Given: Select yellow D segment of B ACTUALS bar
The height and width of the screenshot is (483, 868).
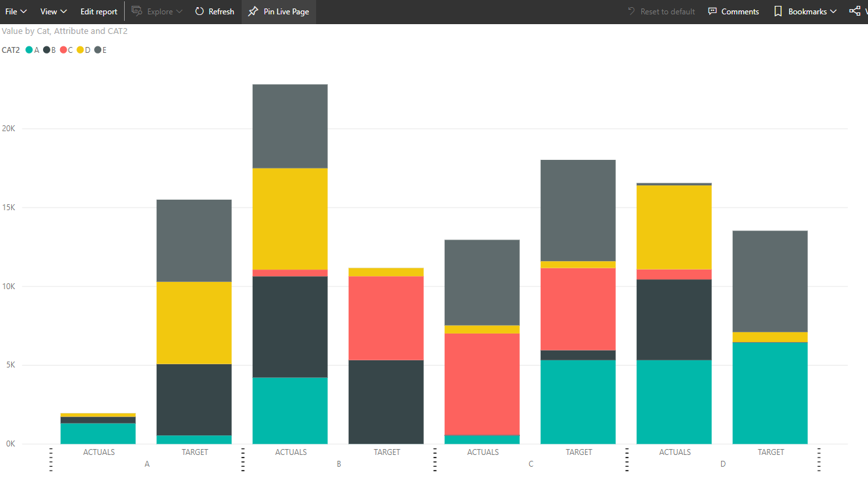Looking at the screenshot, I should pyautogui.click(x=290, y=219).
